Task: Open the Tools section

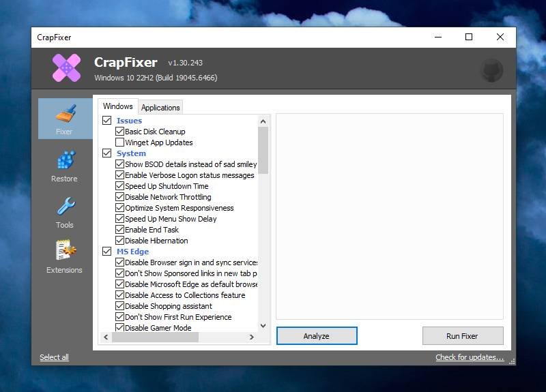Action: 65,213
